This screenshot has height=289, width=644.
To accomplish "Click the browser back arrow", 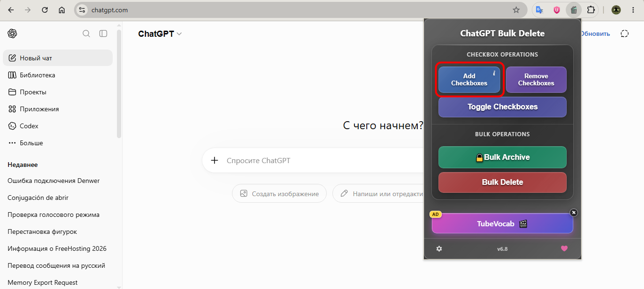I will pyautogui.click(x=11, y=10).
